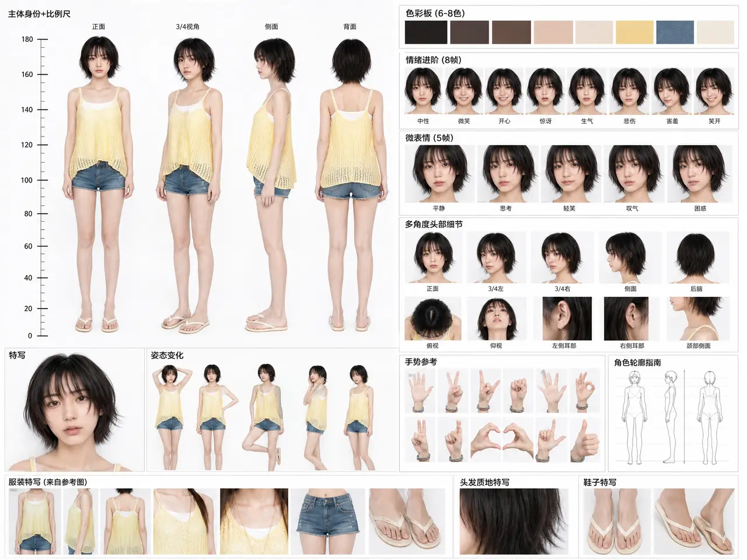
Task: Select the 俯视 top-down head thumbnail
Action: (x=432, y=318)
